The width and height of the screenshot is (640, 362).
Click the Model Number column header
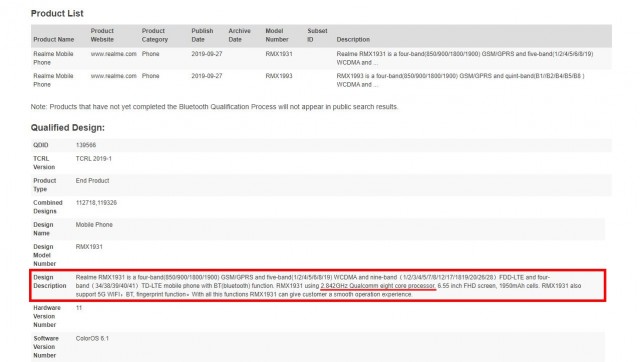277,35
